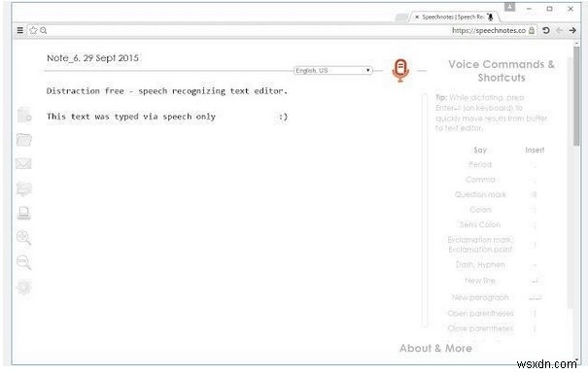
Task: Open settings via sidebar gear icon
Action: click(24, 288)
